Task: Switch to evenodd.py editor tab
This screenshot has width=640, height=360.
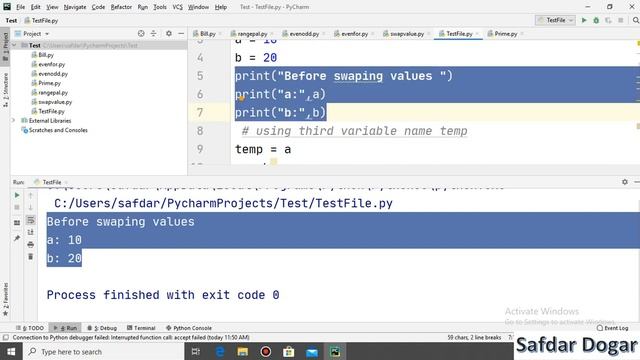Action: pos(304,34)
